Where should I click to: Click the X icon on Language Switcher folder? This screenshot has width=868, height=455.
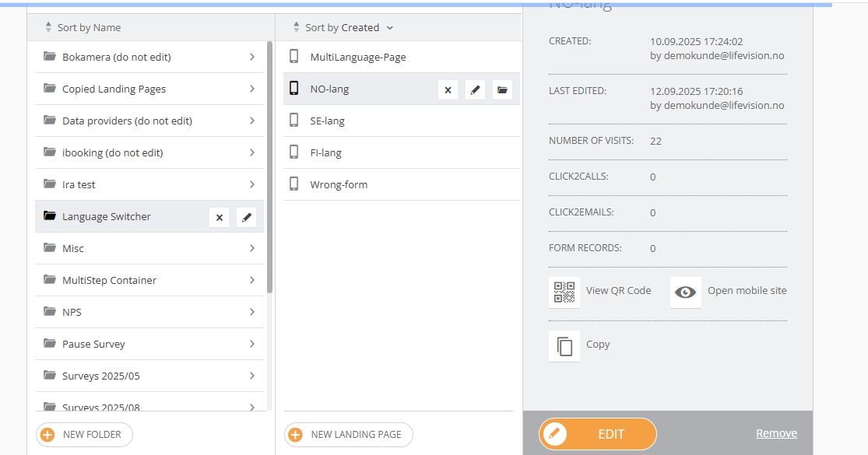click(x=220, y=217)
